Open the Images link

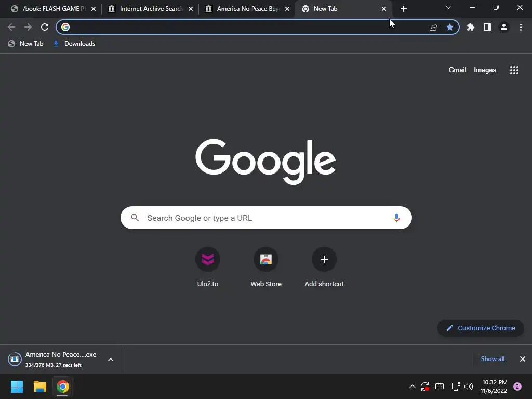pos(485,70)
